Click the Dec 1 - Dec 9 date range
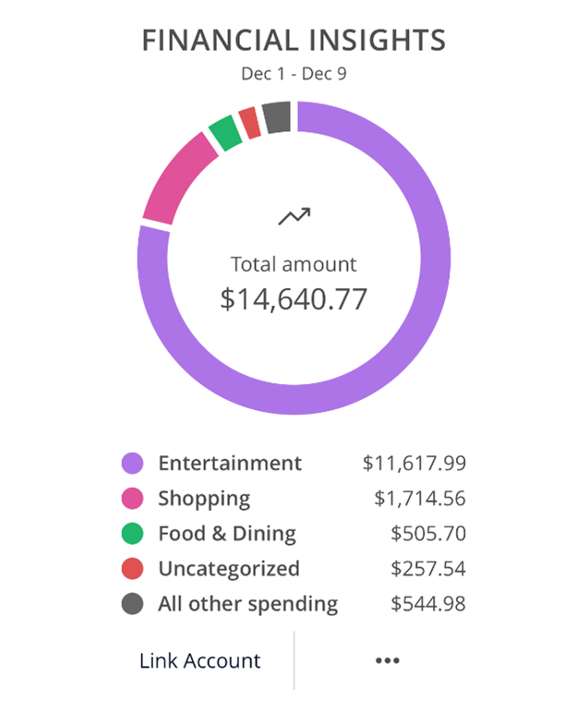 coord(294,73)
